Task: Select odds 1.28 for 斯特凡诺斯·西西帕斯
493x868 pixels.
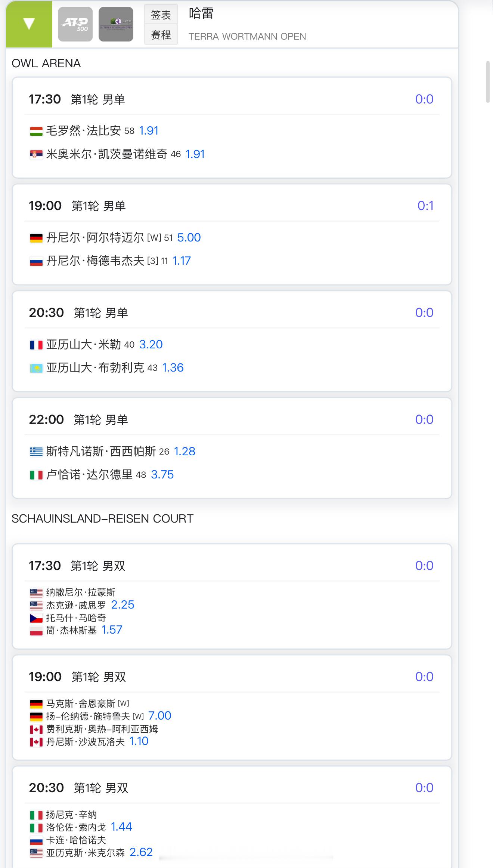Action: [185, 452]
